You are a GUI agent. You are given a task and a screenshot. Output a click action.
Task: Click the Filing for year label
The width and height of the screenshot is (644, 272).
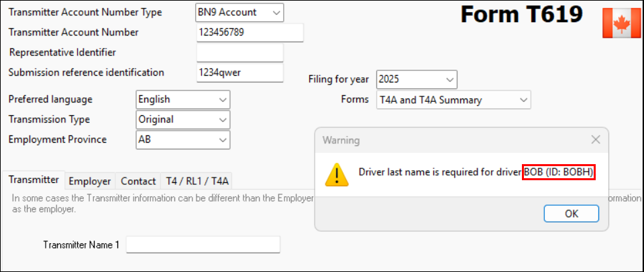(x=338, y=79)
